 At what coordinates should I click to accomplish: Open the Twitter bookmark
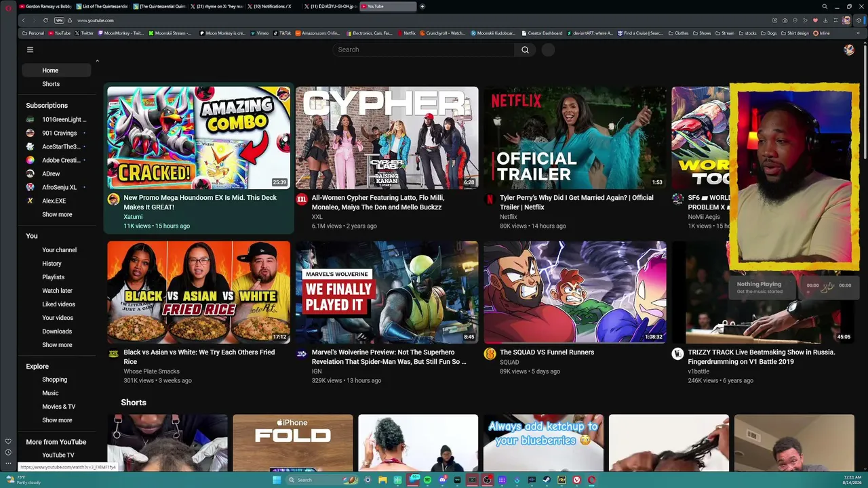click(x=83, y=33)
